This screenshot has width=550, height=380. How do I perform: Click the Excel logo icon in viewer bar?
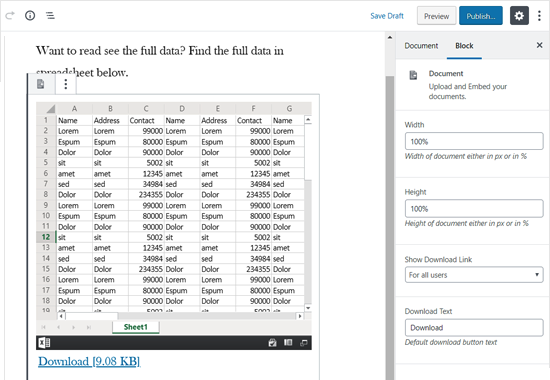point(44,342)
